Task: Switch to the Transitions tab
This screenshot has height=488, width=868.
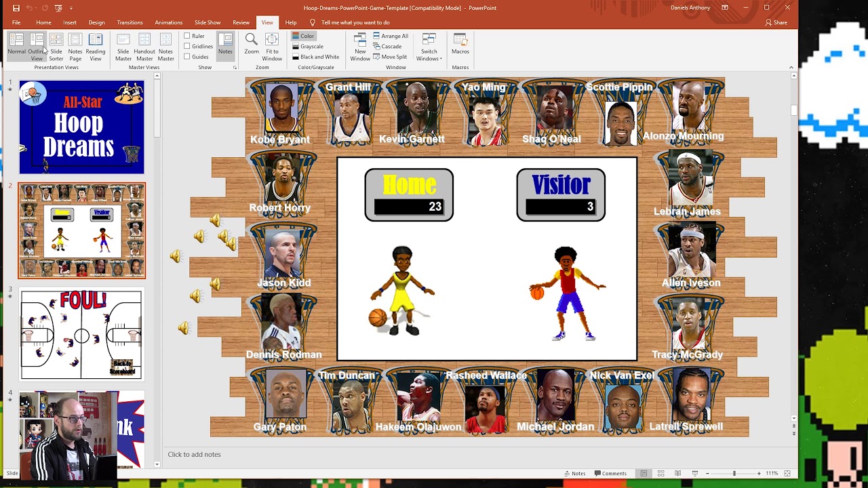Action: click(130, 22)
